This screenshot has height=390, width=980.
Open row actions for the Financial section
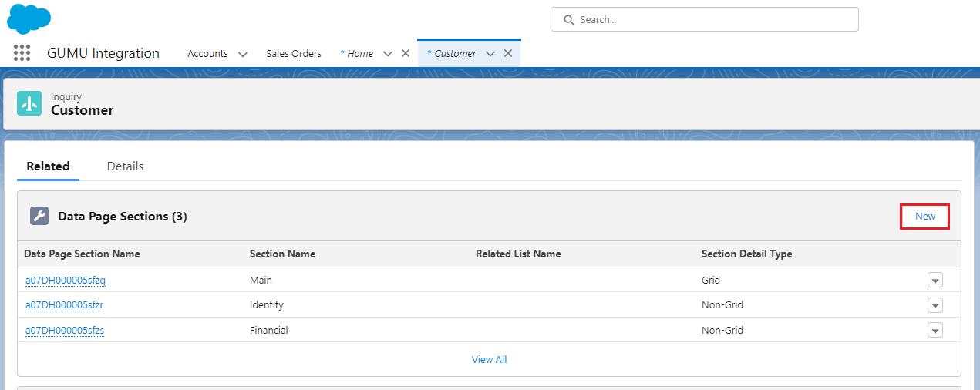point(935,330)
